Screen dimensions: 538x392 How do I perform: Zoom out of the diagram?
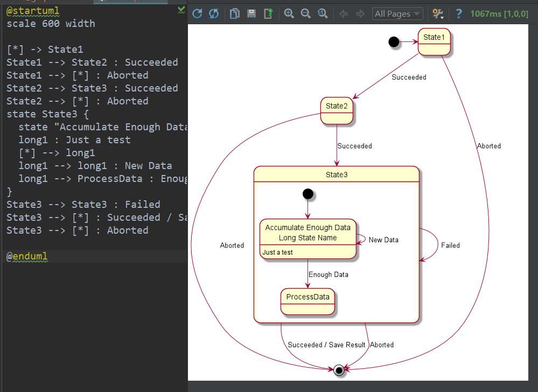pos(306,14)
